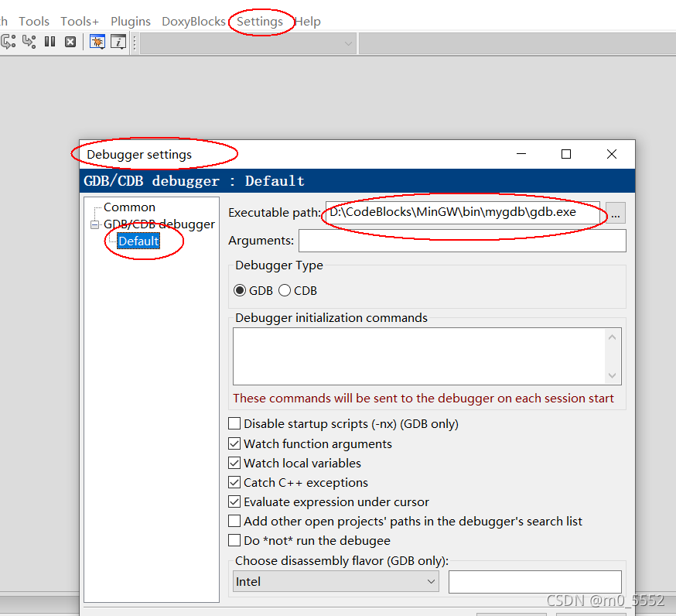676x616 pixels.
Task: Open the DoxyBlocks menu
Action: (x=193, y=21)
